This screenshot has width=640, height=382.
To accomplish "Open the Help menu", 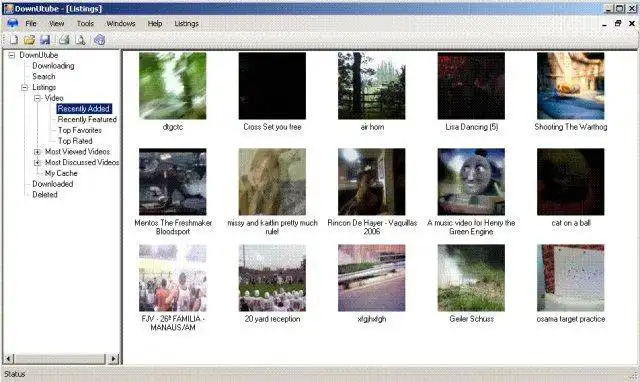I will point(155,24).
